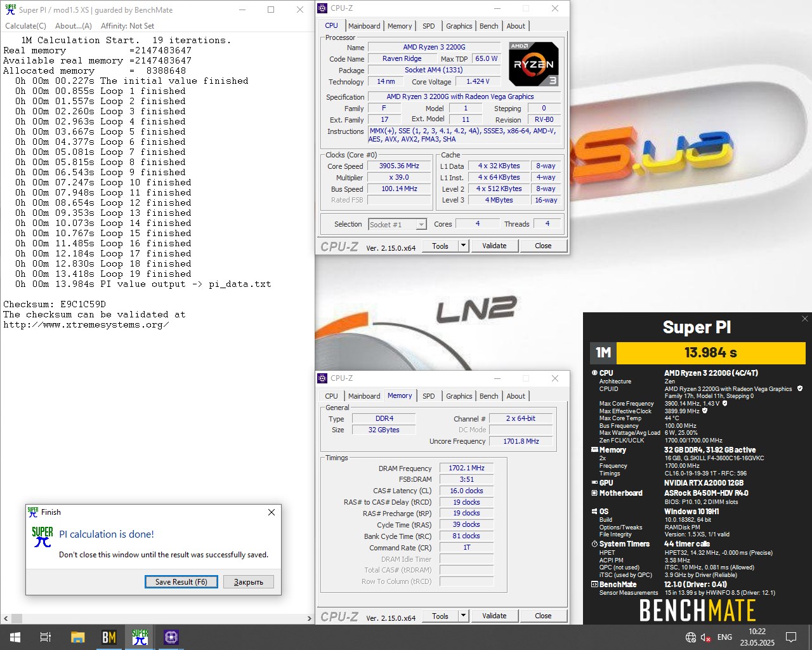This screenshot has height=650, width=812.
Task: Open Bench tab in top CPU-Z window
Action: tap(488, 26)
